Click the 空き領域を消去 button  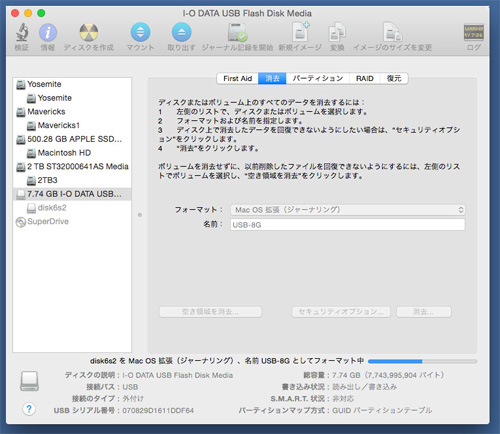point(210,312)
